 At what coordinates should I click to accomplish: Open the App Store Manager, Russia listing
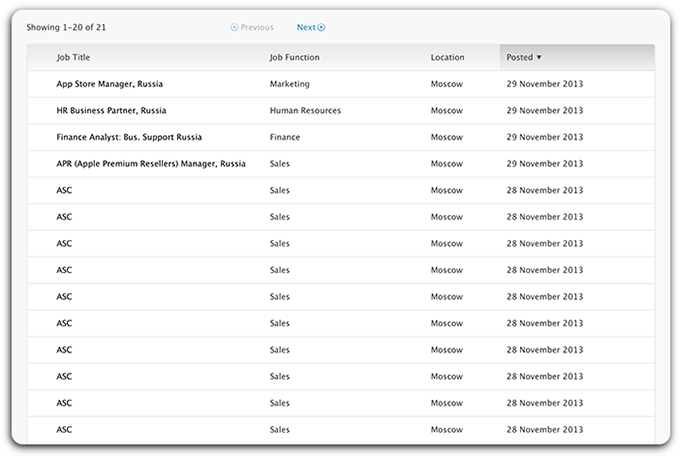click(111, 84)
